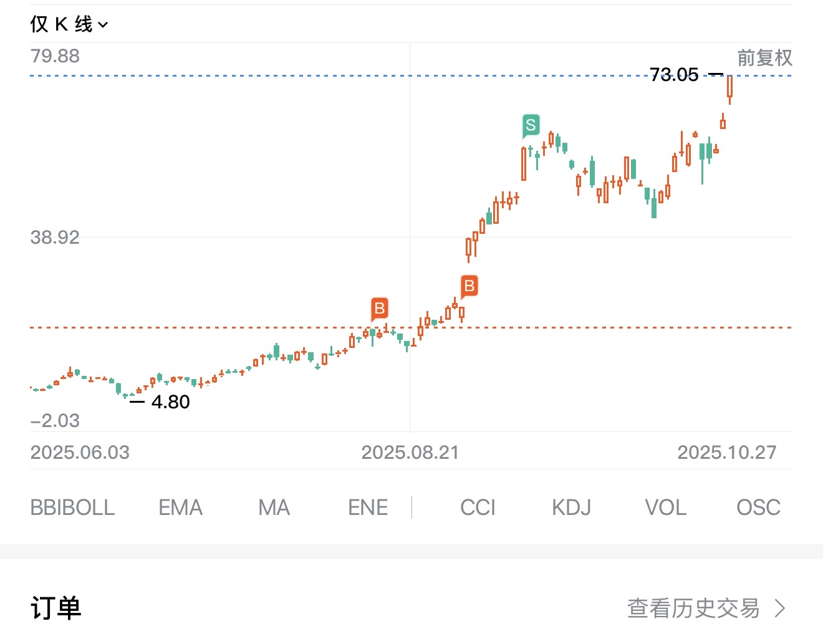Select the BBIBOLL indicator

(72, 507)
